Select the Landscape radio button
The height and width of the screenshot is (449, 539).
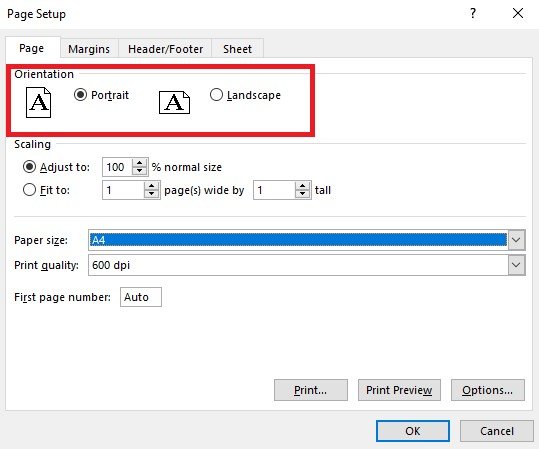pos(216,95)
